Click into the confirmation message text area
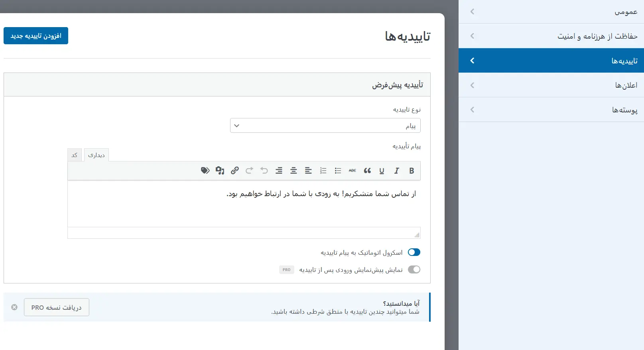 point(244,204)
